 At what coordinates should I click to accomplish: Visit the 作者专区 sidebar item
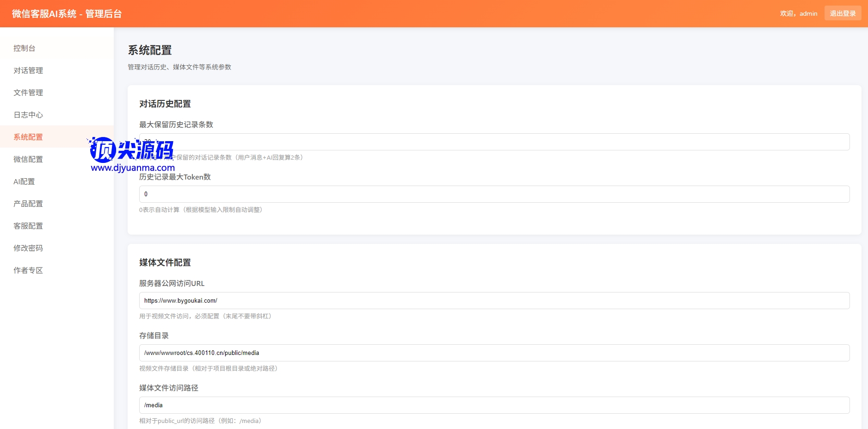28,270
